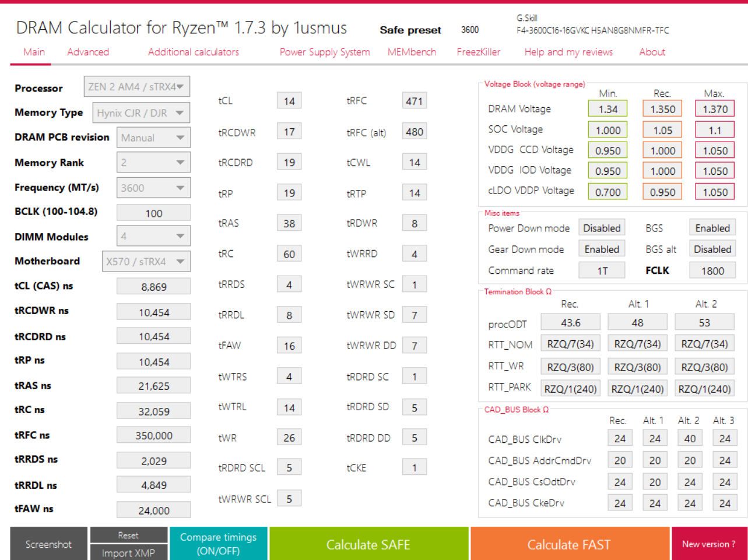Open the About tab
748x560 pixels.
[652, 52]
